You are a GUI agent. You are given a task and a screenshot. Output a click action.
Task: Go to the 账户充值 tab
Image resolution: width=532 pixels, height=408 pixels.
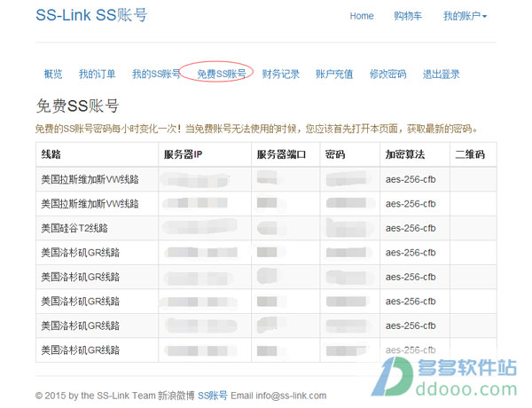[334, 74]
